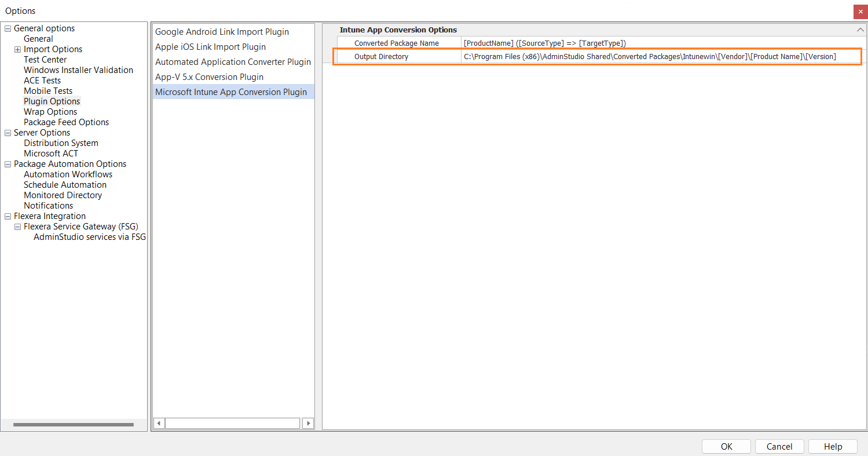Click plugin list left scroll arrow

coord(159,424)
